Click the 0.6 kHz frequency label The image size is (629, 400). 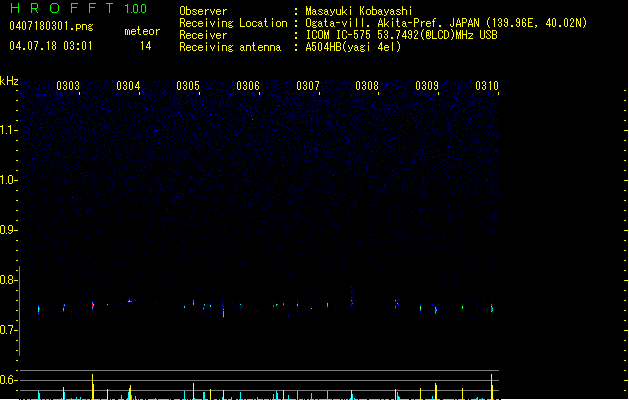click(8, 380)
